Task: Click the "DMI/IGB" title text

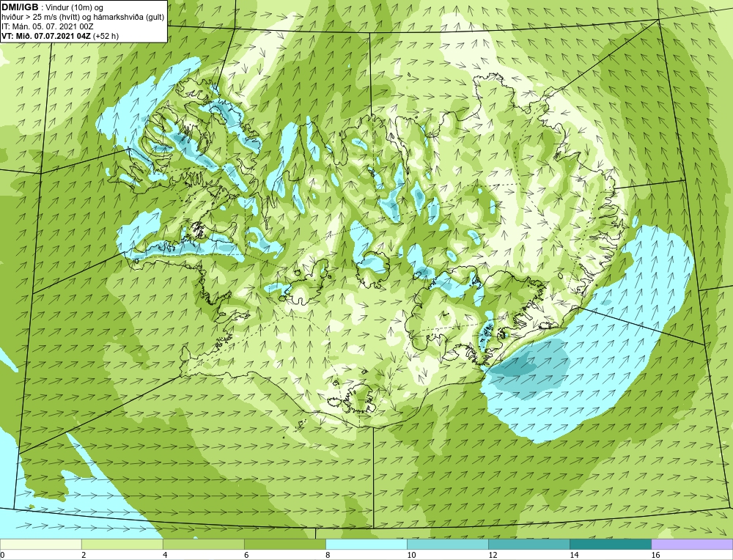Action: click(x=20, y=7)
